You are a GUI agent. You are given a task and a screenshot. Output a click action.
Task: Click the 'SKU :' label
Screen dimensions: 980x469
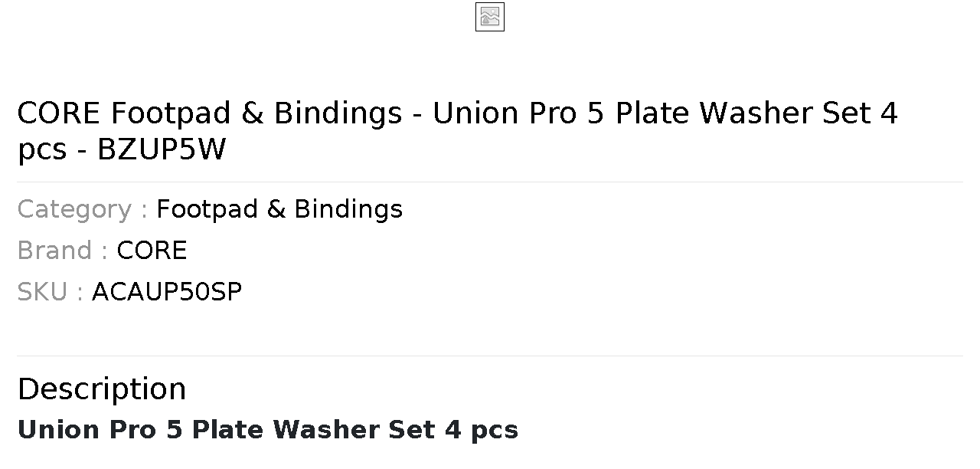point(50,292)
